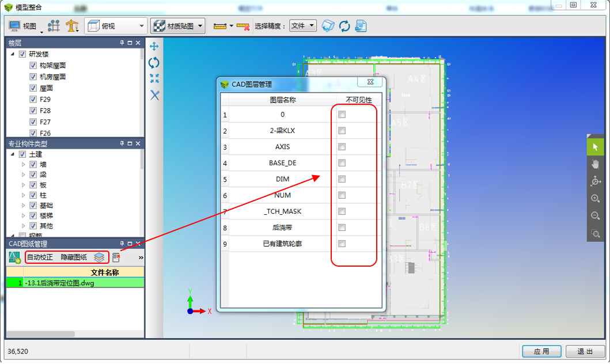Screen dimensions: 610x364
Task: Open the measure ruler dropdown arrow
Action: point(232,26)
